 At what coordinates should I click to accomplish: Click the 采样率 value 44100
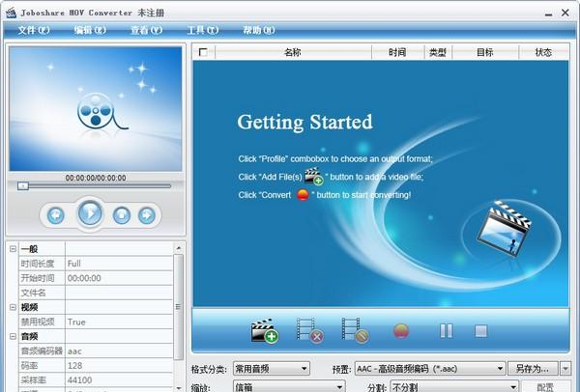tap(119, 379)
